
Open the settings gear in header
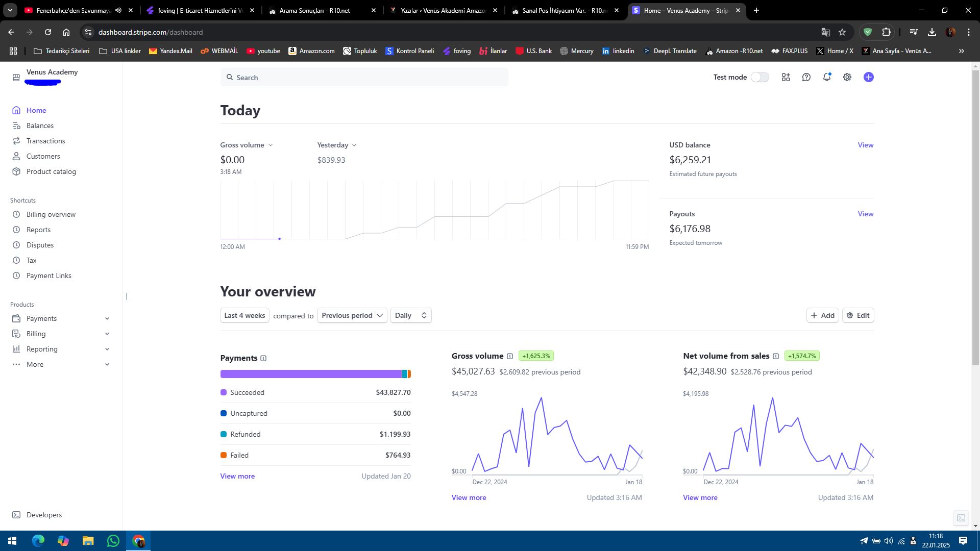click(x=847, y=77)
